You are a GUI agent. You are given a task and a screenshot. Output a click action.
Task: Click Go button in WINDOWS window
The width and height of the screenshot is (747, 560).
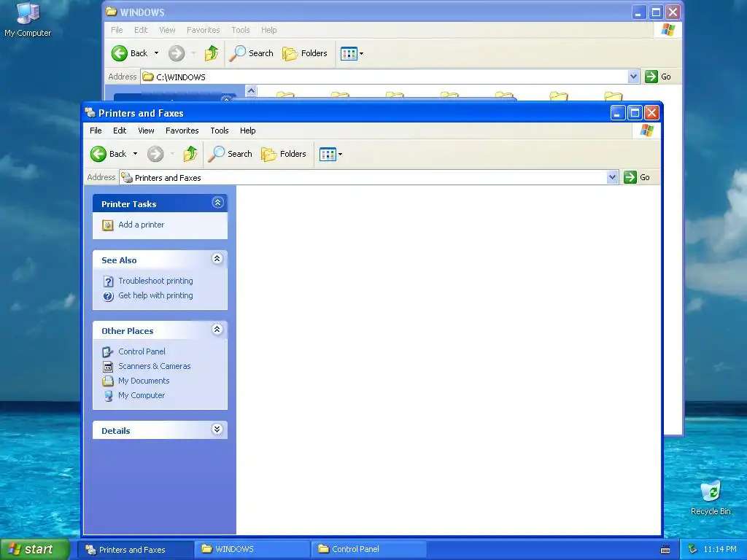[658, 76]
